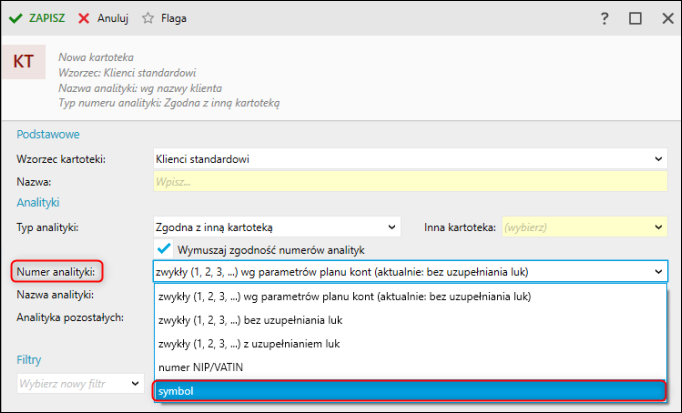Image resolution: width=682 pixels, height=413 pixels.
Task: Click text Nazwa analityki: wg nazwy klienta
Action: pyautogui.click(x=140, y=88)
